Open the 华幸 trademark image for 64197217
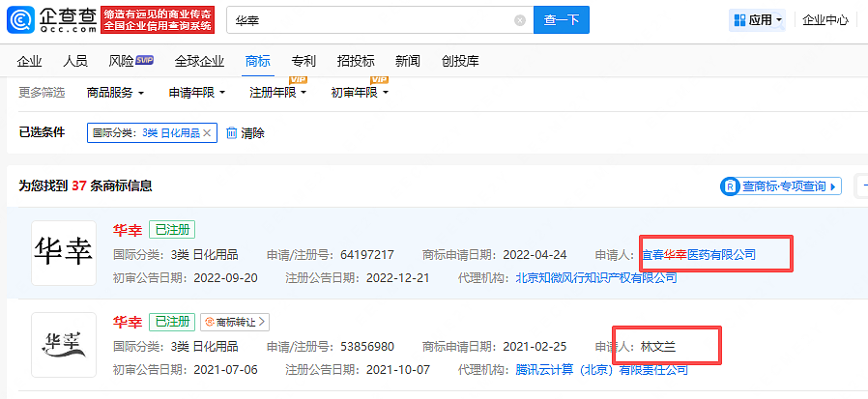Screen dimensions: 868x399 [64, 253]
